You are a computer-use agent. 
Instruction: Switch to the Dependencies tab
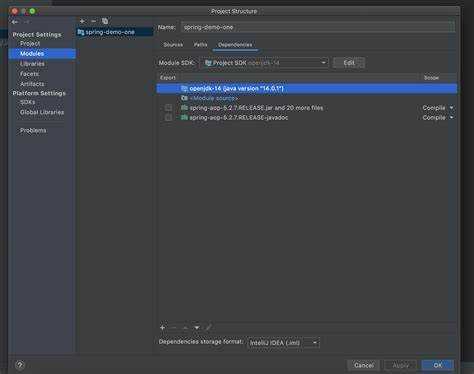click(235, 45)
